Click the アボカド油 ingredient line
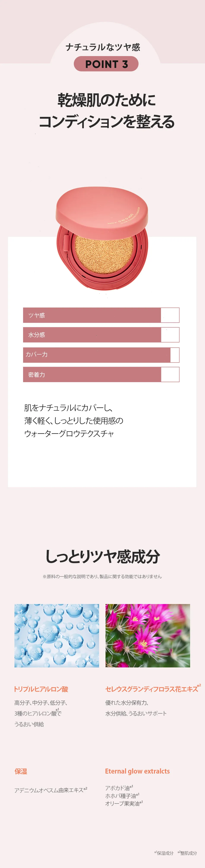 [x=119, y=788]
